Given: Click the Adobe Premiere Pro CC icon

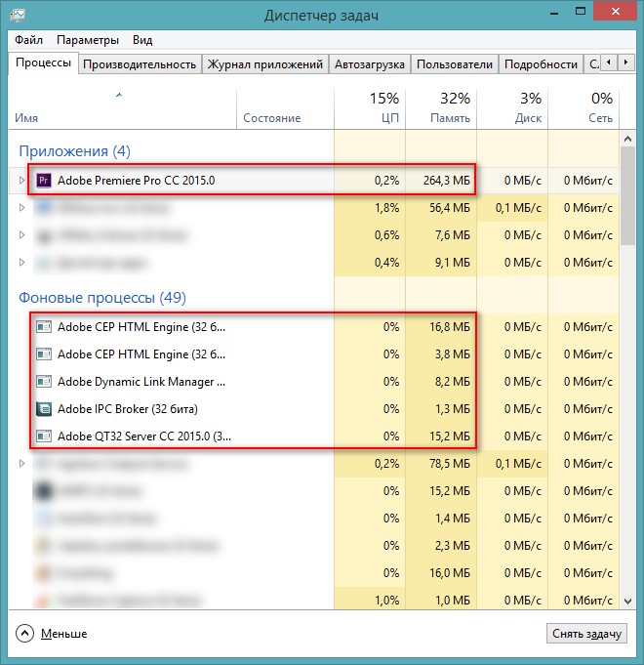Looking at the screenshot, I should click(x=43, y=180).
